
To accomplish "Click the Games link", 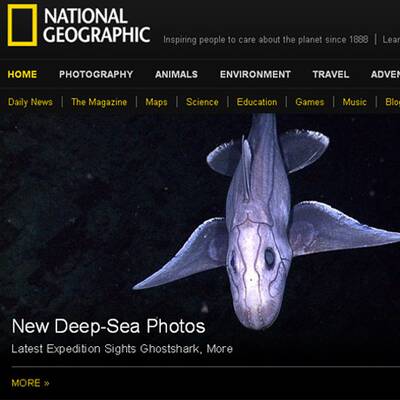I will (x=310, y=102).
